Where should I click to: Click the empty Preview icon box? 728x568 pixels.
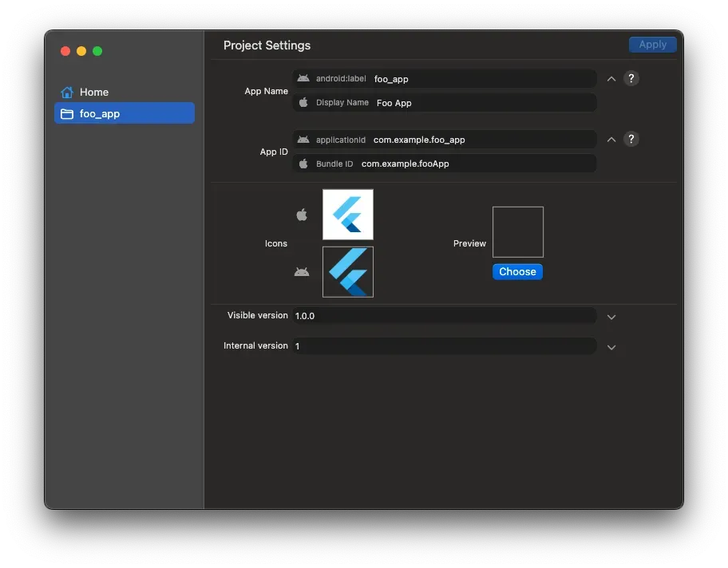518,232
